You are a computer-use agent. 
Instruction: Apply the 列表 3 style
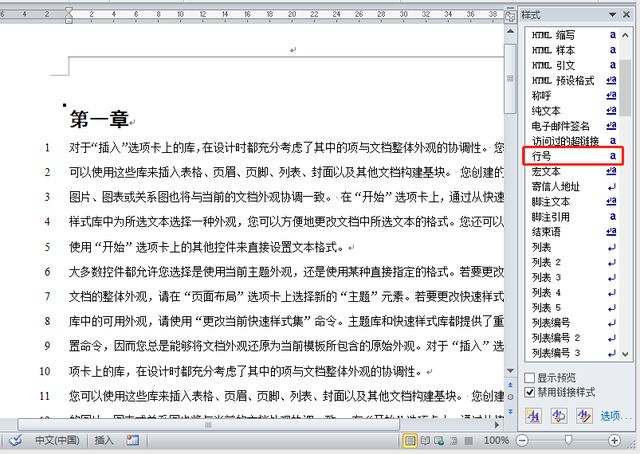click(x=572, y=277)
